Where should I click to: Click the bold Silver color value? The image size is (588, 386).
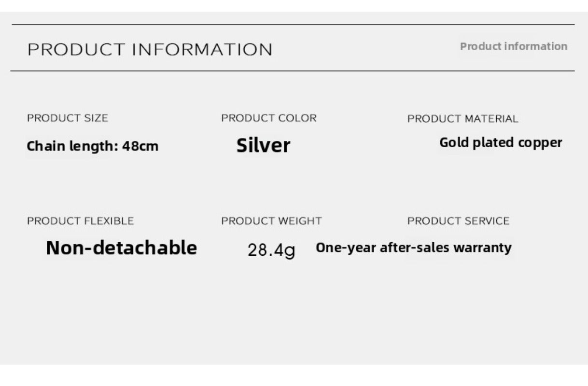(x=263, y=145)
